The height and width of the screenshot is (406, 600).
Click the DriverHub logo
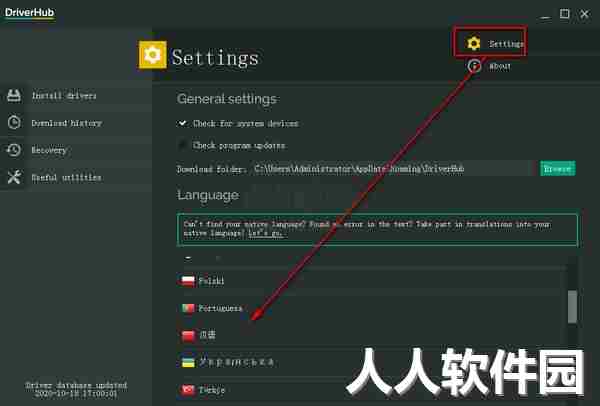29,13
